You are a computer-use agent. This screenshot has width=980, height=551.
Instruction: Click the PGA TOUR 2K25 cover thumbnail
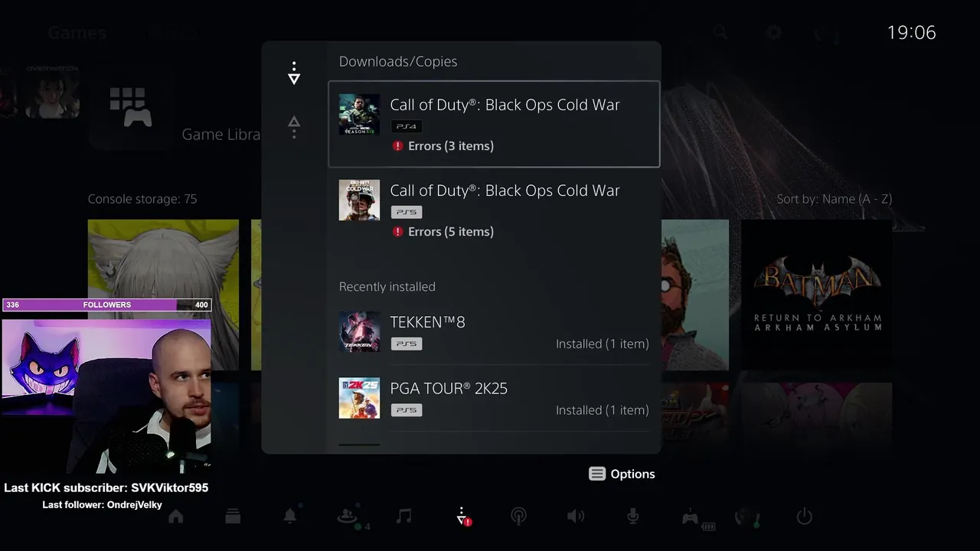coord(359,398)
